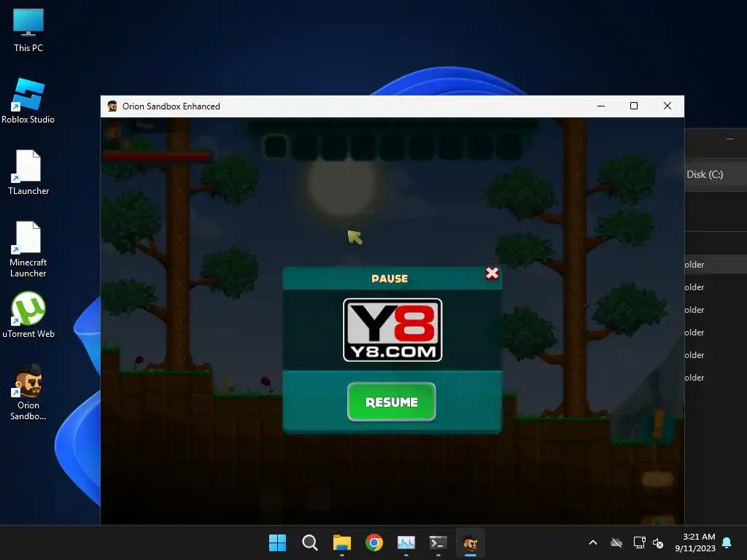Open the Windows Start menu
747x560 pixels.
[277, 542]
